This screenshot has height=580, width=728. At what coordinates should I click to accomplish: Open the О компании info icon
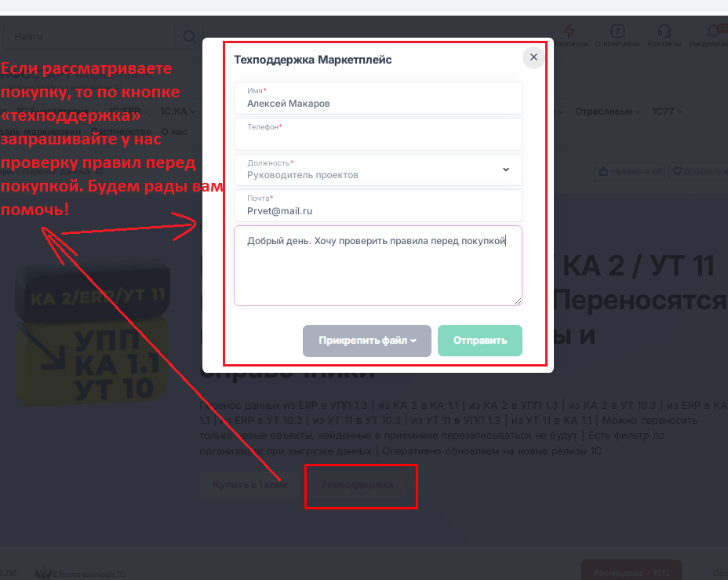point(617,31)
